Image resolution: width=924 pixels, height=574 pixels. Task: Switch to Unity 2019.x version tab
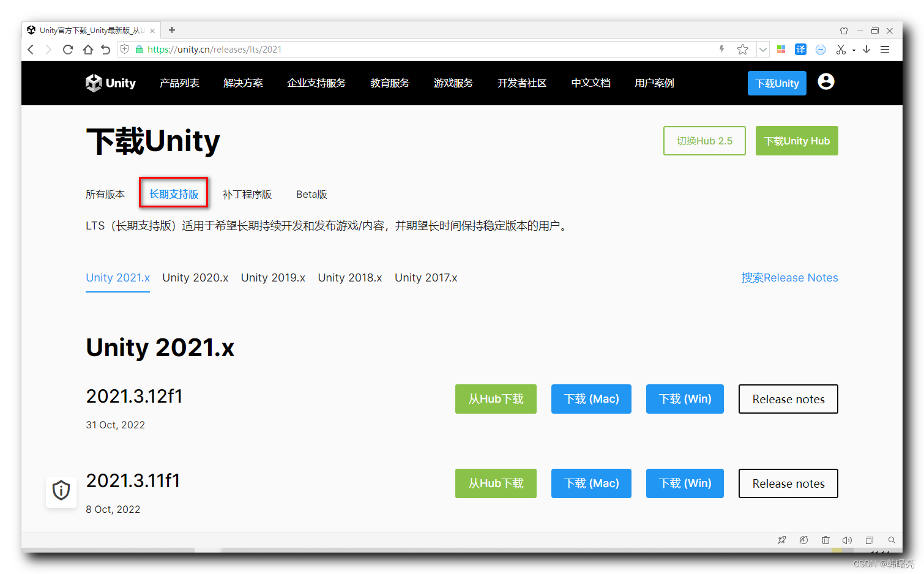[273, 278]
